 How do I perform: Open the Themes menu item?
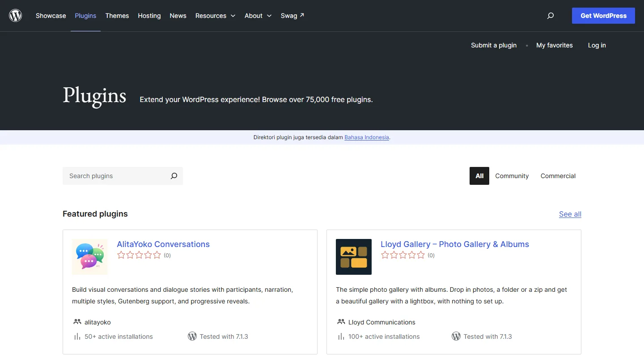click(117, 16)
